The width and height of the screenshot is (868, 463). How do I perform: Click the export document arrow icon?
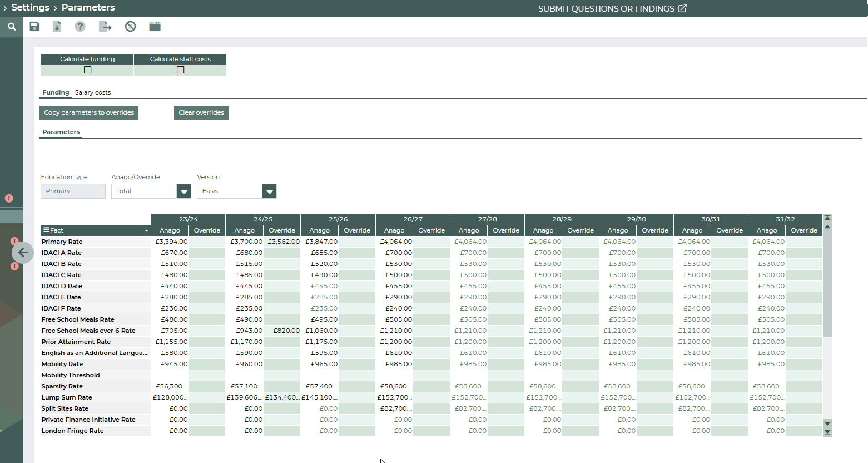(105, 27)
